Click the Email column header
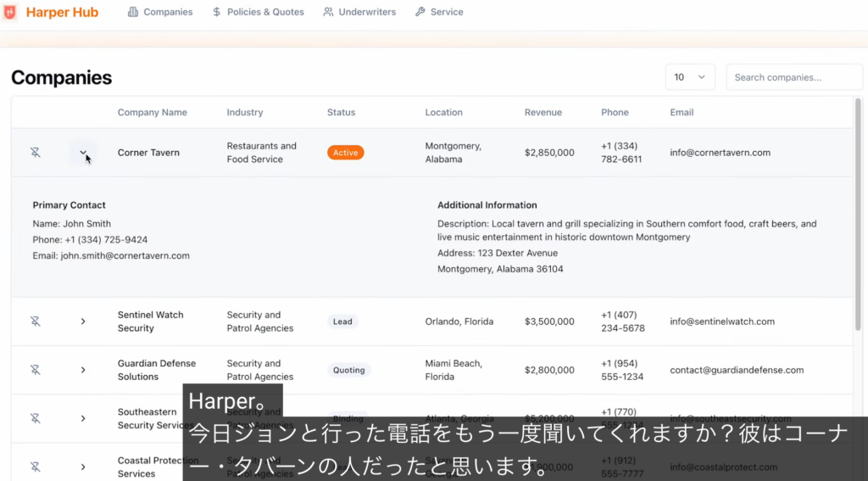 [682, 113]
